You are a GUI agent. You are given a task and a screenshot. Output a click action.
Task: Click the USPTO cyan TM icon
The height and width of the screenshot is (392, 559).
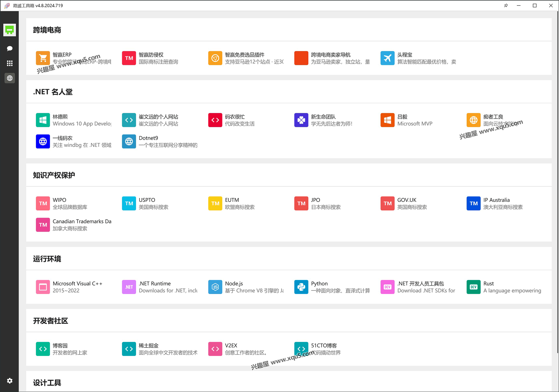pos(129,203)
